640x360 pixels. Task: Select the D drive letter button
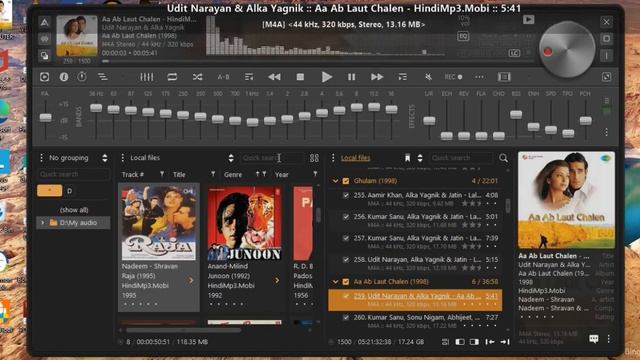point(69,191)
